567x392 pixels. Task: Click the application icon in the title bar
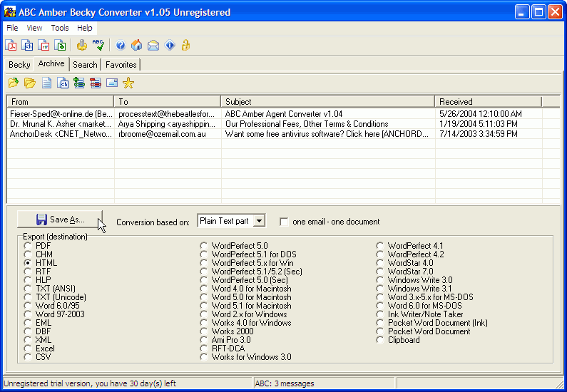click(9, 12)
